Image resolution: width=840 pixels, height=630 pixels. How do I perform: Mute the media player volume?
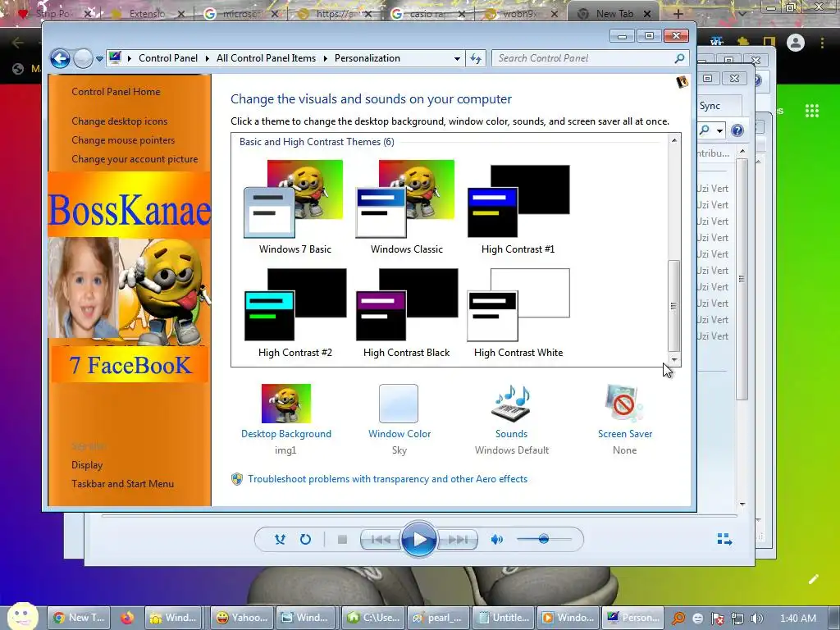pos(496,540)
